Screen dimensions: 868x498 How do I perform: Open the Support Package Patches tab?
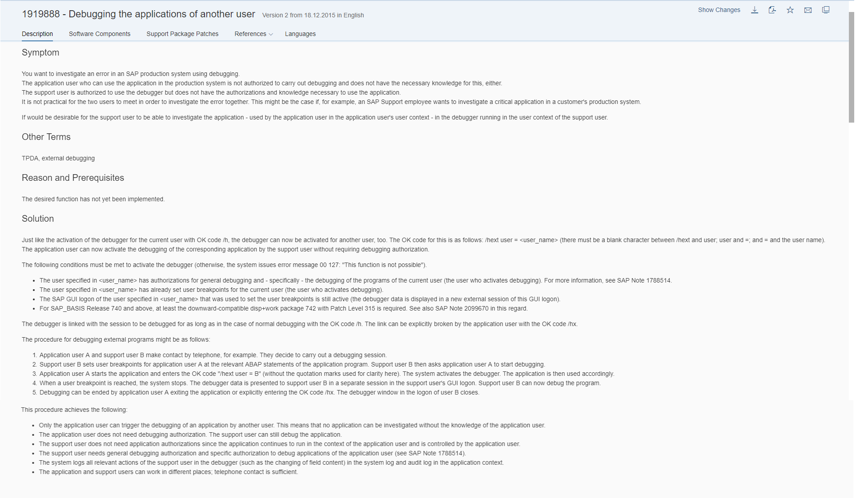coord(182,34)
